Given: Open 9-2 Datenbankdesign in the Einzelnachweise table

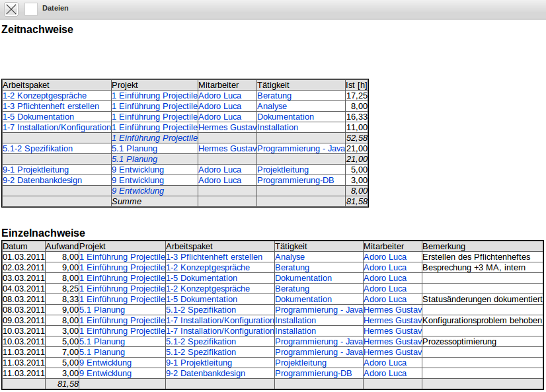Looking at the screenshot, I should pos(206,373).
